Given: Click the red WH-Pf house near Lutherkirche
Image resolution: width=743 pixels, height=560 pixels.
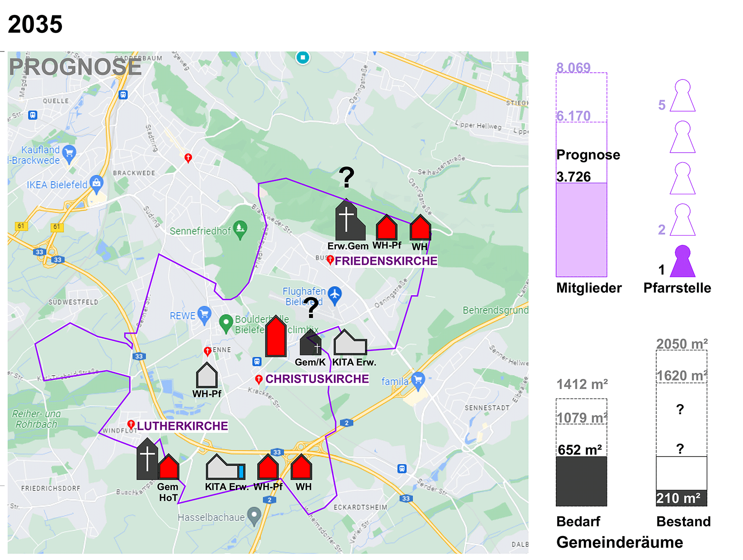Looking at the screenshot, I should 268,467.
